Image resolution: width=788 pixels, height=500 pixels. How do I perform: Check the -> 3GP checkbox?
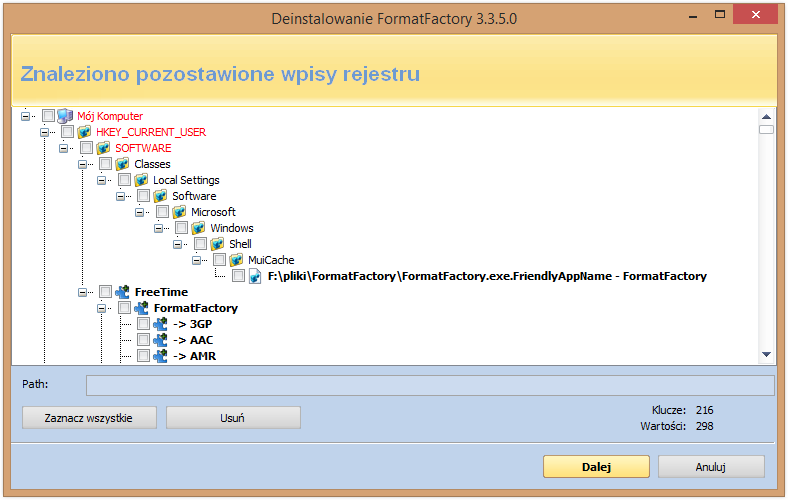coord(144,325)
